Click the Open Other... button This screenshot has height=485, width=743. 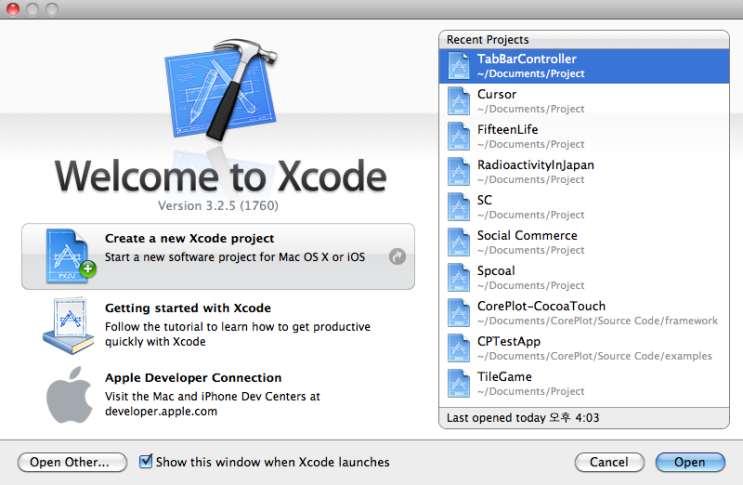tap(72, 462)
